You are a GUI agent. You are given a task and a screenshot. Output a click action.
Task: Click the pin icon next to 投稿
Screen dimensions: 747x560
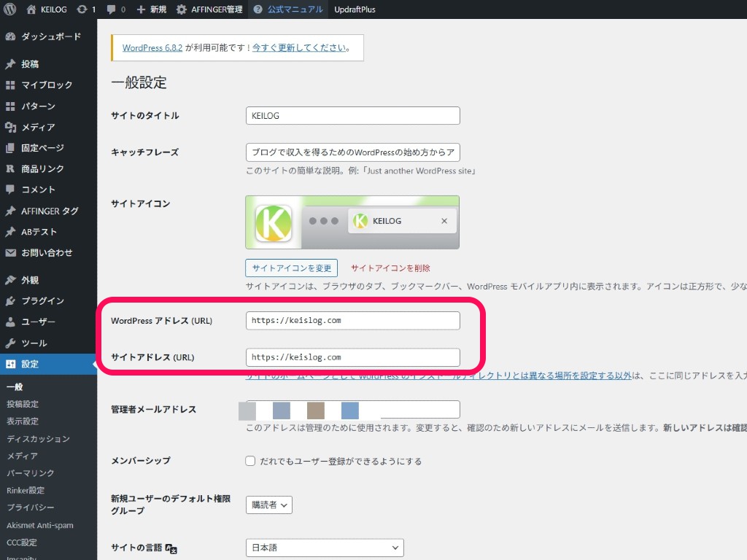coord(10,64)
